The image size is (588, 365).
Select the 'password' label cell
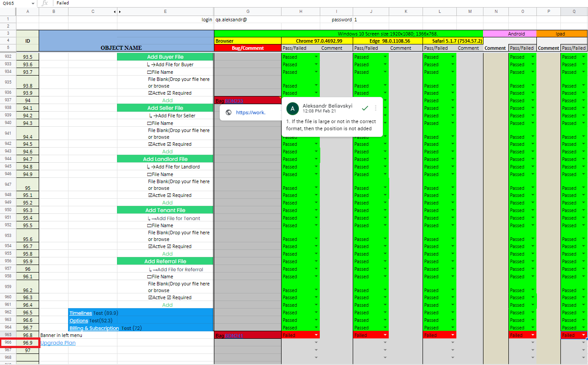pyautogui.click(x=336, y=20)
